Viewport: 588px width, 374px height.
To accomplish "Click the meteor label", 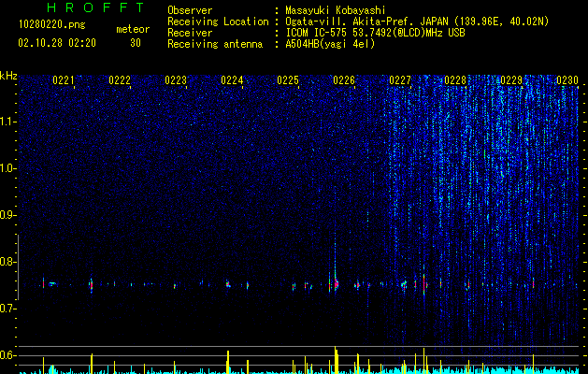I will point(133,29).
